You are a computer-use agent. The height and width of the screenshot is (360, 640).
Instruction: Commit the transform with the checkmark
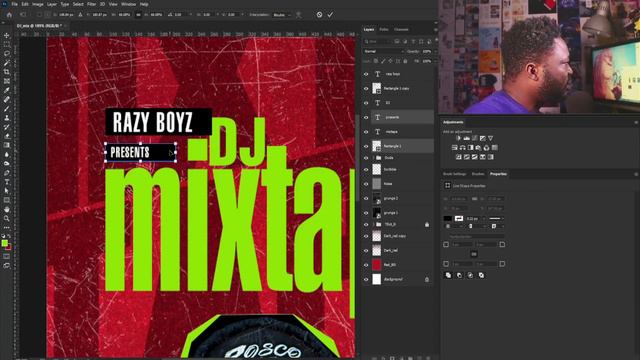tap(330, 15)
